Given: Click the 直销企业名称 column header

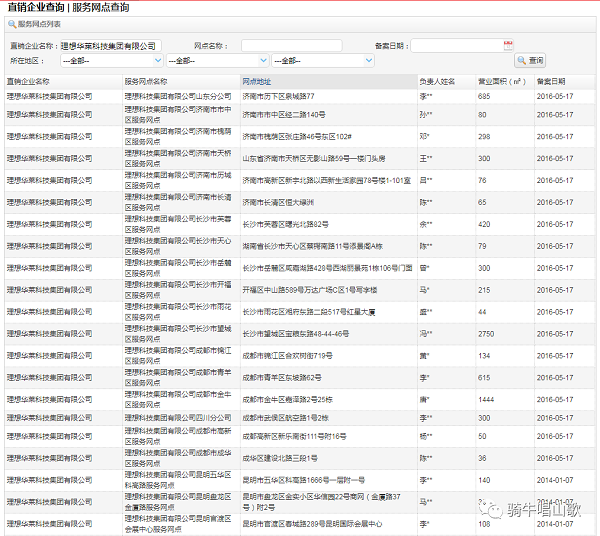Looking at the screenshot, I should [28, 81].
